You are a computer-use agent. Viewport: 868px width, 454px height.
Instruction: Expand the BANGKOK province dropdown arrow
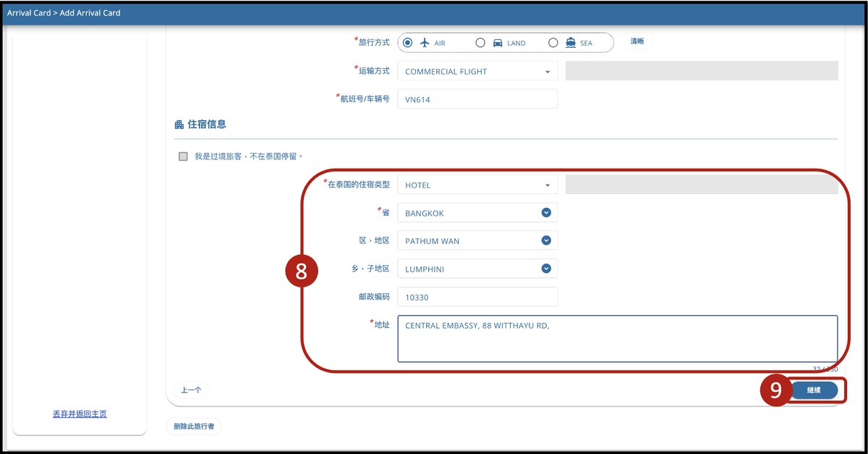click(x=546, y=213)
